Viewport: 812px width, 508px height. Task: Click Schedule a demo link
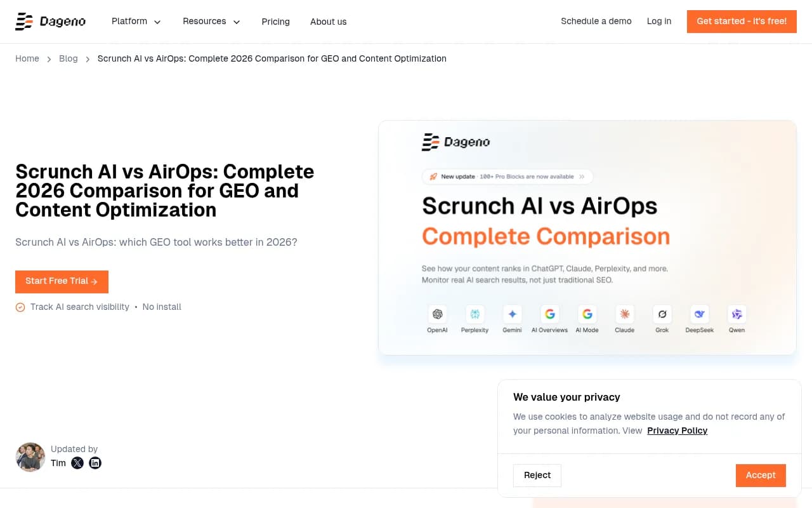(x=596, y=21)
